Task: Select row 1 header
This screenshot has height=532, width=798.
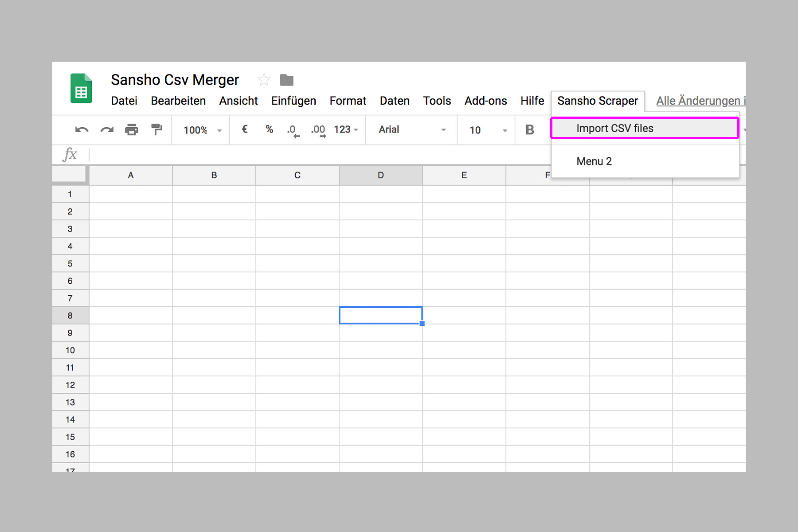Action: tap(70, 194)
